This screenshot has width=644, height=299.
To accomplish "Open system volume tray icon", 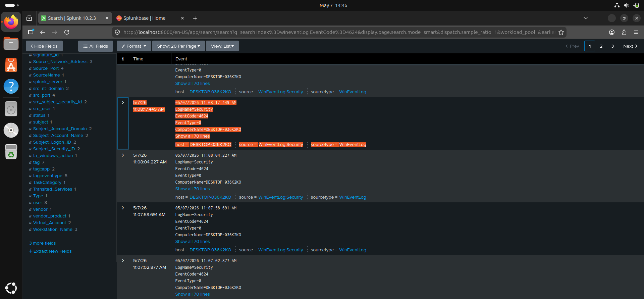I will coord(626,5).
